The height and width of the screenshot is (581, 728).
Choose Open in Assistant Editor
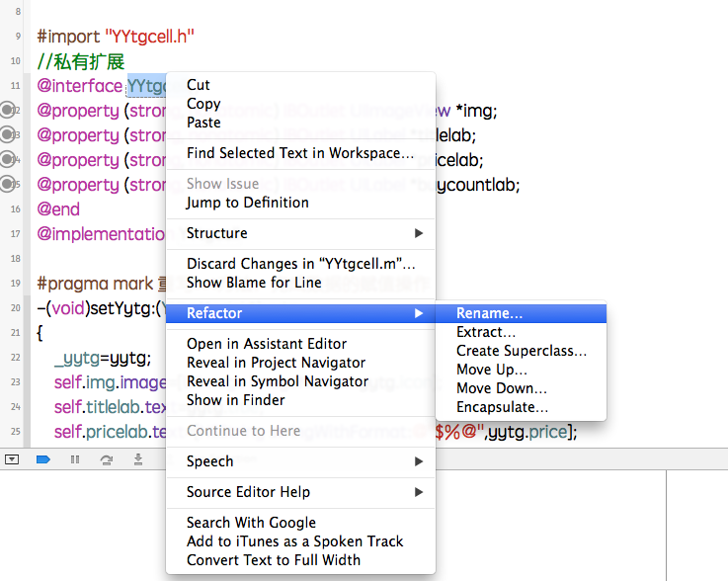[x=300, y=344]
